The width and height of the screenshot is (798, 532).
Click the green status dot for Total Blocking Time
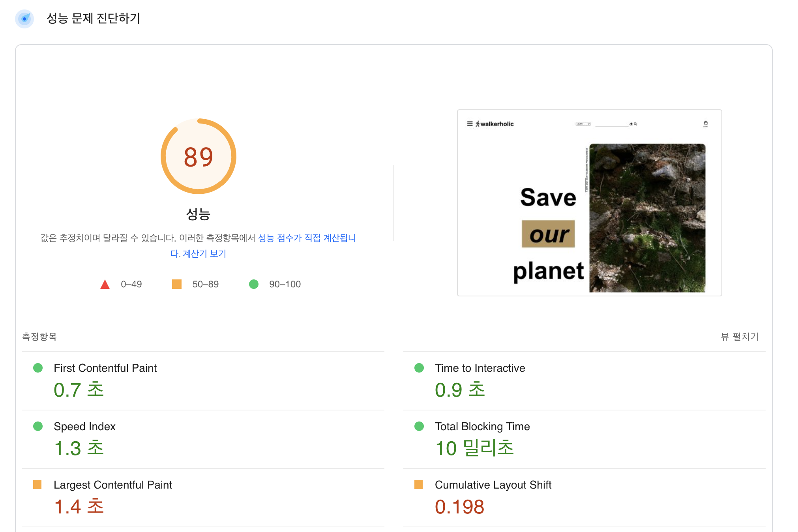pyautogui.click(x=419, y=426)
